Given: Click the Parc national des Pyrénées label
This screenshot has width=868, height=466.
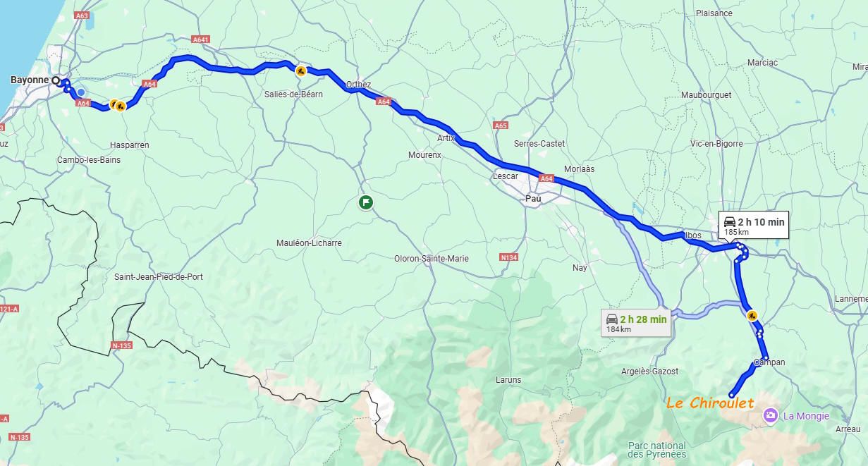Looking at the screenshot, I should 657,450.
